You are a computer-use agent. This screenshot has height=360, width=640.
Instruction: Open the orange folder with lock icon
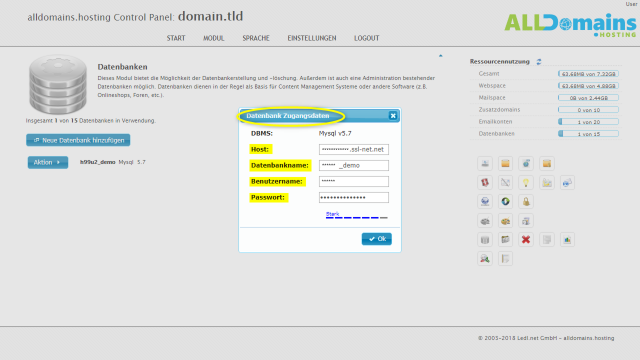click(547, 163)
